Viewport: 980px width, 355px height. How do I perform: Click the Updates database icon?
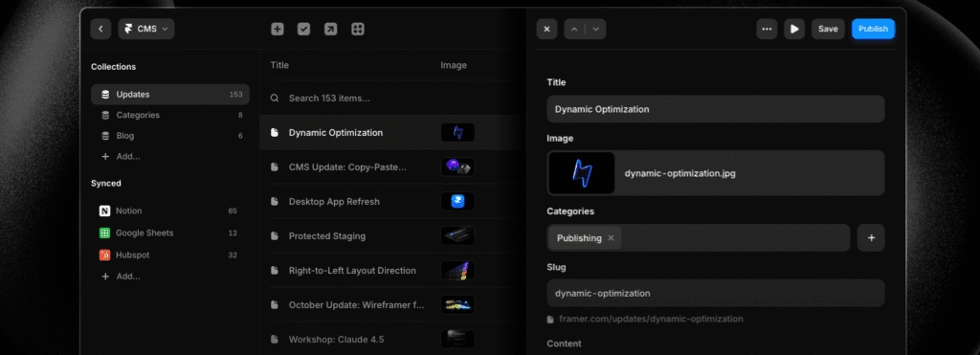coord(105,95)
